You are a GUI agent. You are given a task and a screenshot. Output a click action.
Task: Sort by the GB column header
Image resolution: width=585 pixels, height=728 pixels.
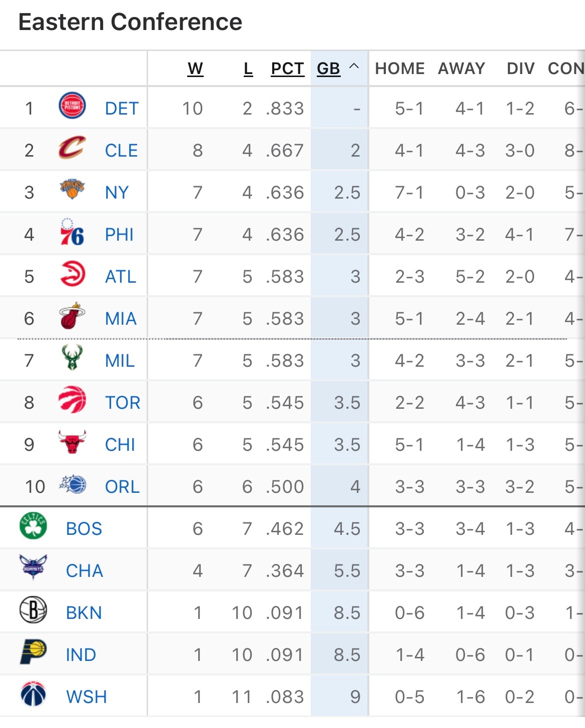329,69
